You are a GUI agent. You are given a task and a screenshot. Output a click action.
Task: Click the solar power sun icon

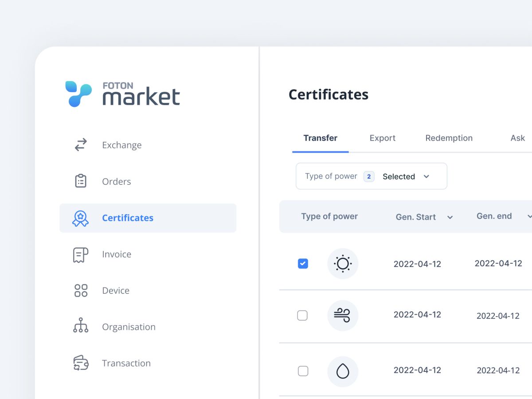(x=343, y=264)
